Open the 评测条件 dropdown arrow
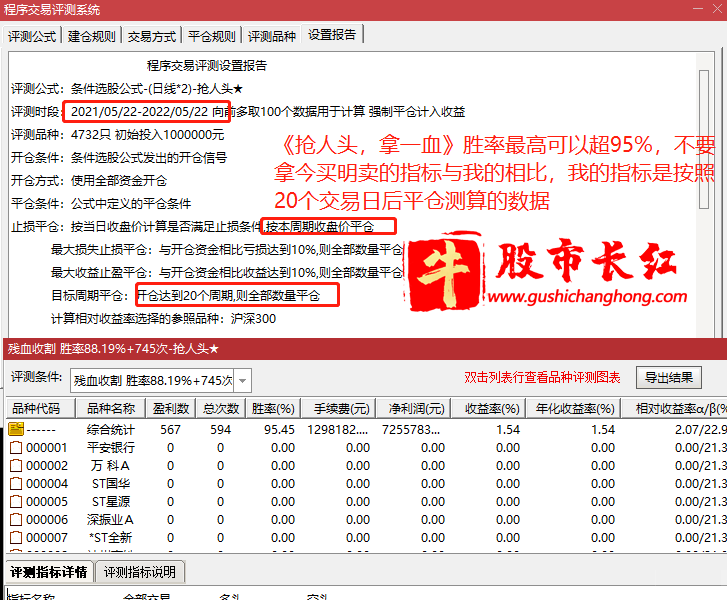The height and width of the screenshot is (600, 727). [242, 380]
